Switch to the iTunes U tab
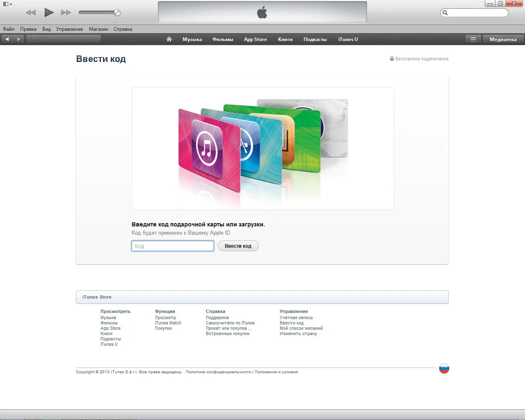The height and width of the screenshot is (420, 525). [348, 39]
